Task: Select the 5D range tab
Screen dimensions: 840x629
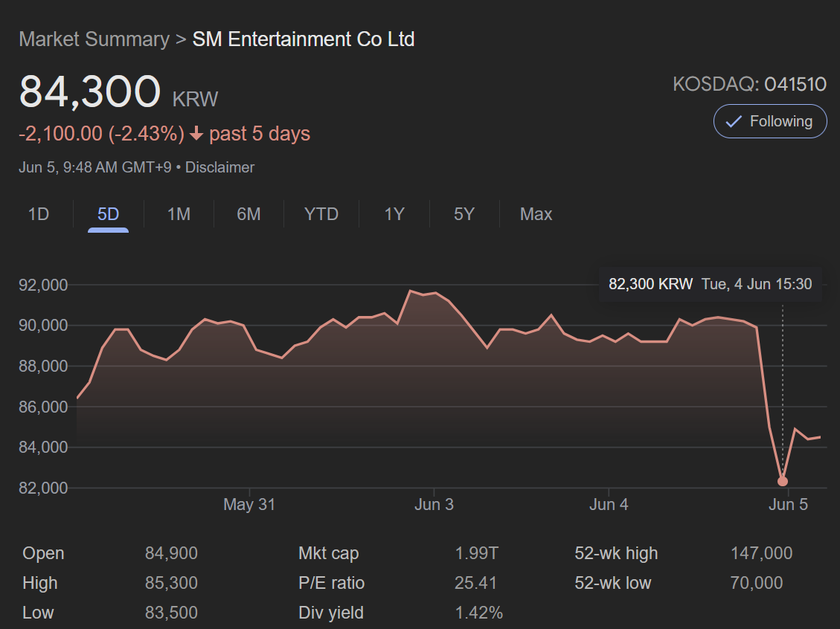Action: pos(108,214)
